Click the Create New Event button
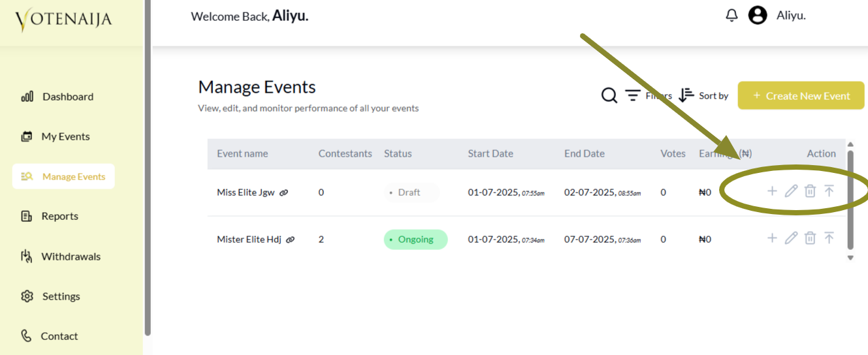 pos(801,96)
